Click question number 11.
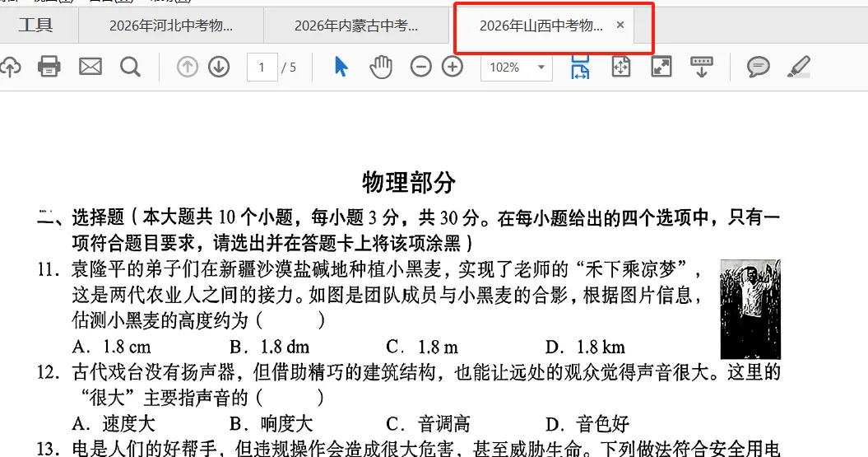Viewport: 868px width, 457px height. (49, 270)
